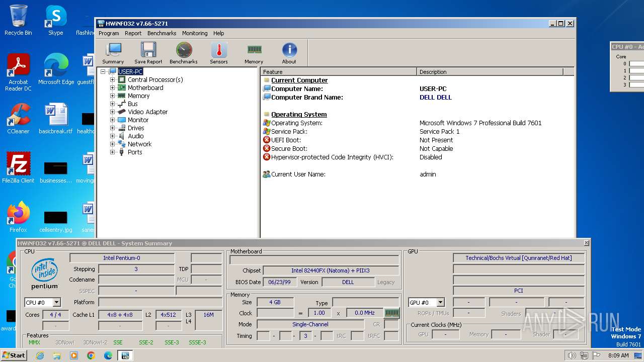The width and height of the screenshot is (644, 362).
Task: Open the Sensors thermometer icon
Action: tap(219, 53)
